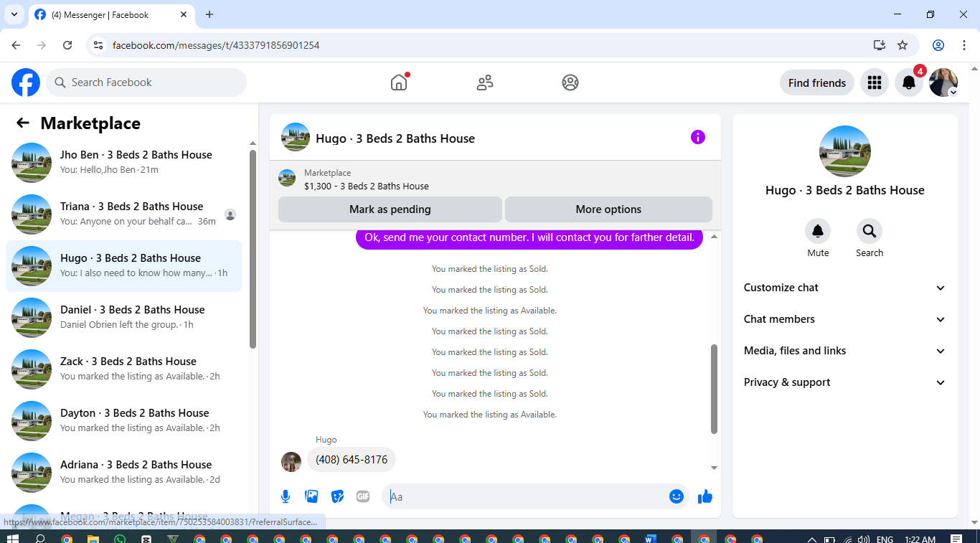Go back using the Marketplace back arrow
This screenshot has height=543, width=980.
pos(23,123)
